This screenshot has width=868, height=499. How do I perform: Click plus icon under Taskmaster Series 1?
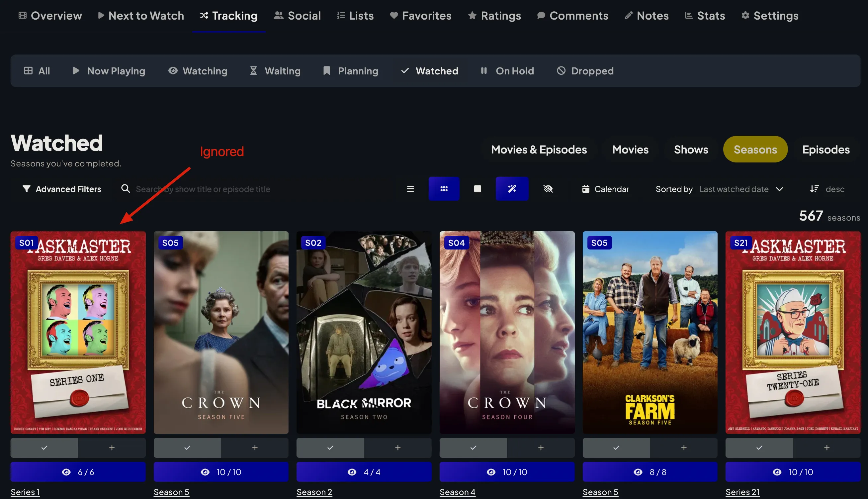(112, 448)
